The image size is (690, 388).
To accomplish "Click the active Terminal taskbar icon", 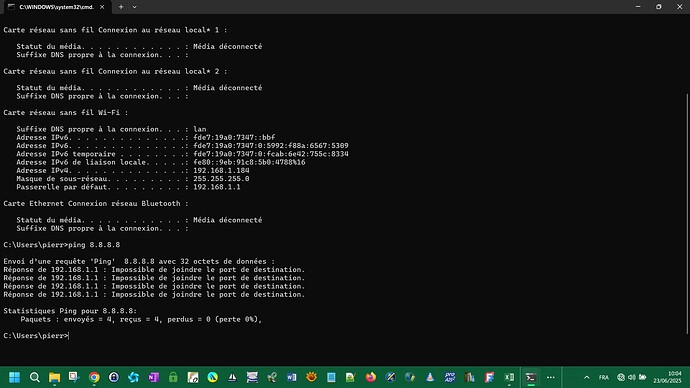I will click(531, 377).
